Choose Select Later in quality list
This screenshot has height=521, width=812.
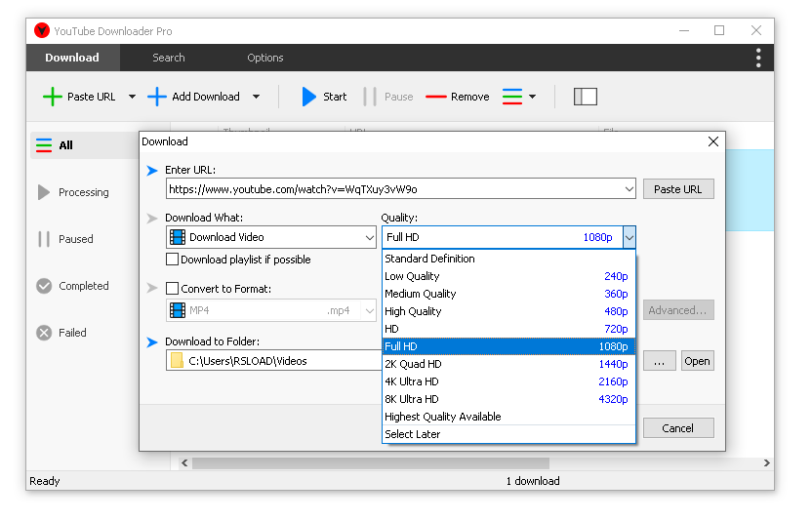(508, 434)
